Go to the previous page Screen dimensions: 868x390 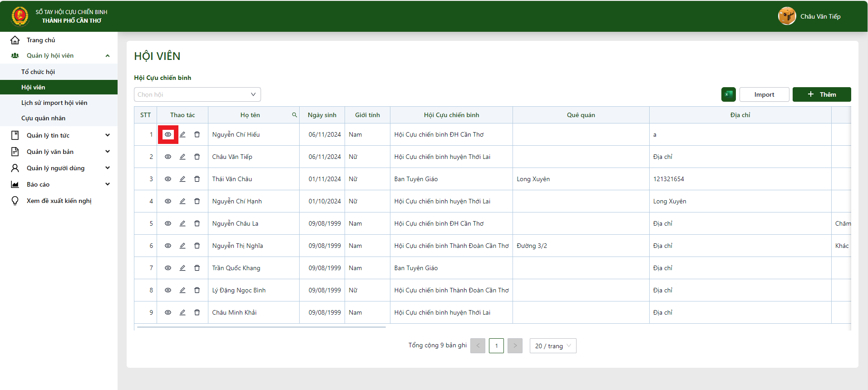pos(478,346)
